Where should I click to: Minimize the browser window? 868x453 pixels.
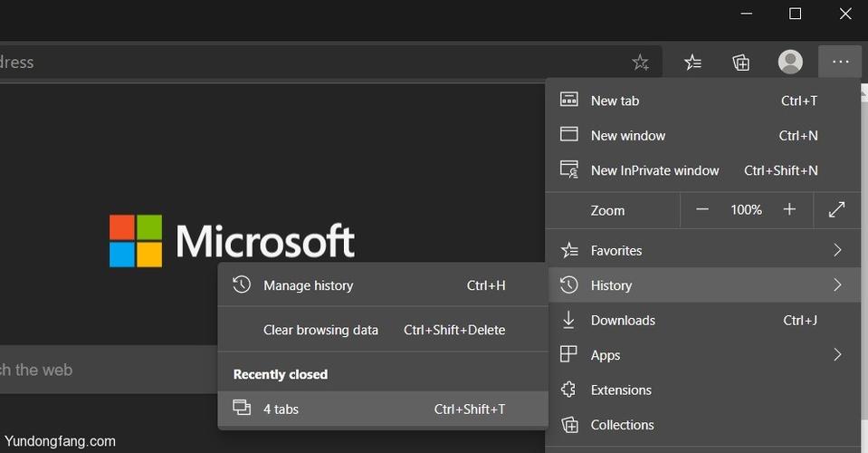tap(747, 14)
